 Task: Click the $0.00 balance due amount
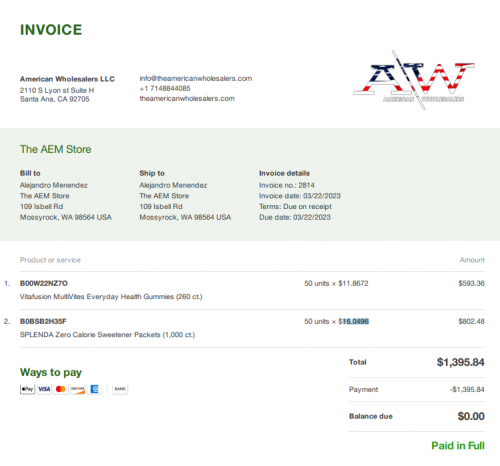pos(471,416)
